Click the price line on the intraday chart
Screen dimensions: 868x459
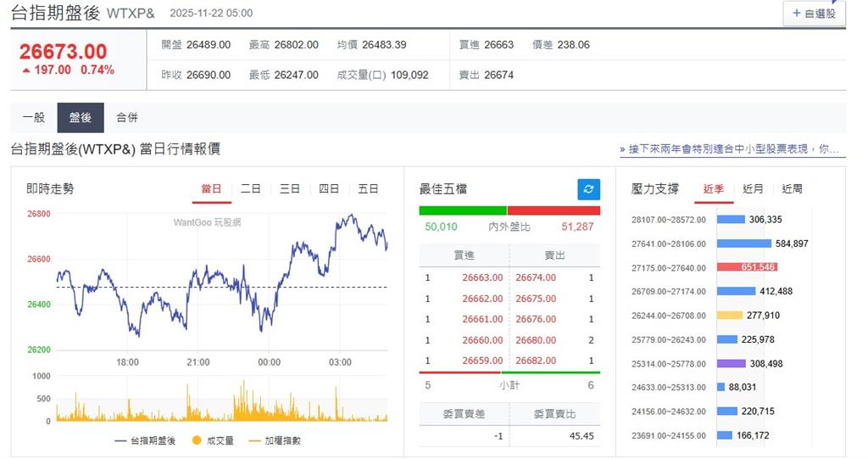tap(221, 274)
